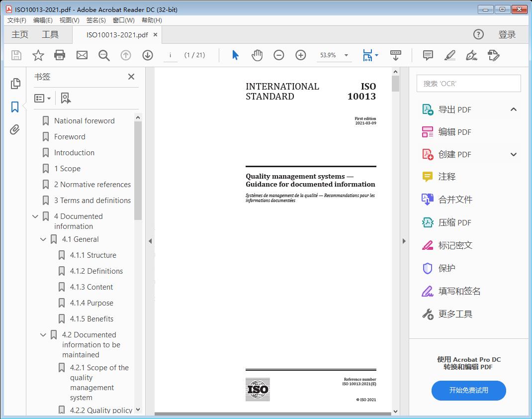This screenshot has width=532, height=419.
Task: Collapse the 4.1 General bookmark
Action: [x=43, y=239]
